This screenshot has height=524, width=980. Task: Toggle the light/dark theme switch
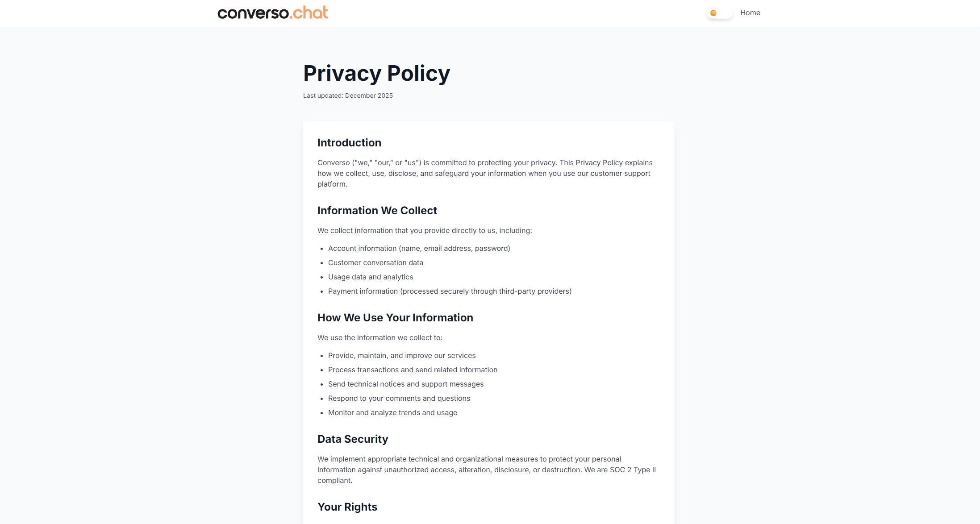720,13
